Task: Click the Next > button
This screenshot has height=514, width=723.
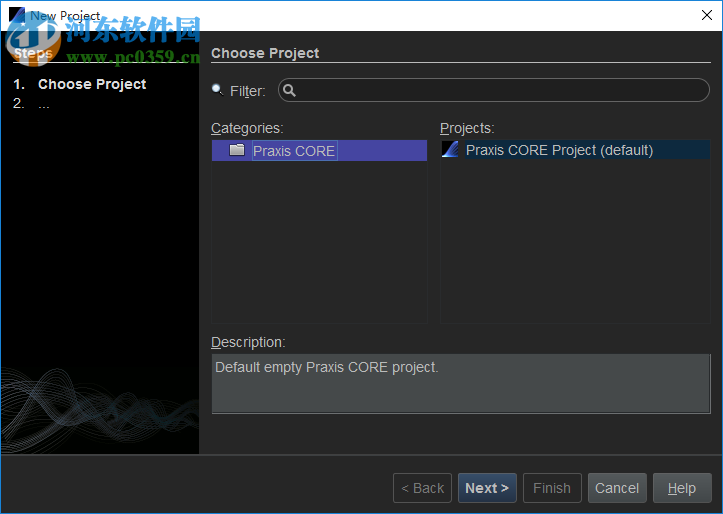Action: coord(487,488)
